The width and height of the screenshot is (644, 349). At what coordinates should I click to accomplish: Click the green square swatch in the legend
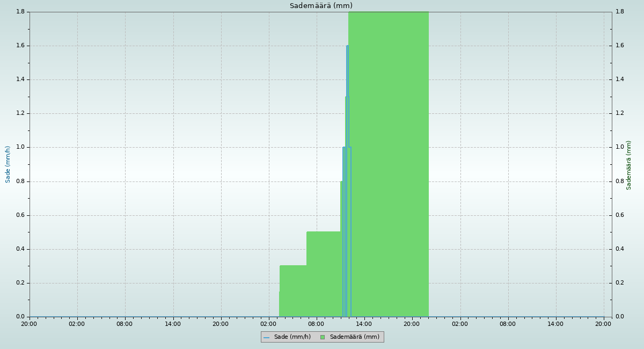click(323, 337)
